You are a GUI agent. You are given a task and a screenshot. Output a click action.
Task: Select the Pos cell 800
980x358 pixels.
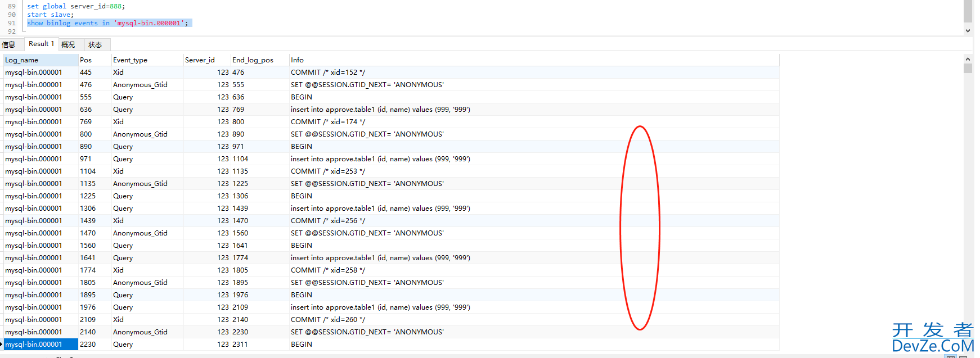tap(95, 134)
